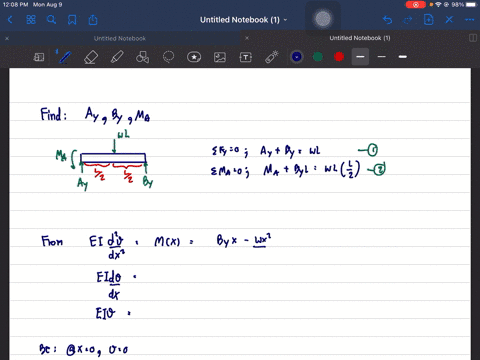Viewport: 480px width, 360px height.
Task: Open the search tool
Action: 51,20
